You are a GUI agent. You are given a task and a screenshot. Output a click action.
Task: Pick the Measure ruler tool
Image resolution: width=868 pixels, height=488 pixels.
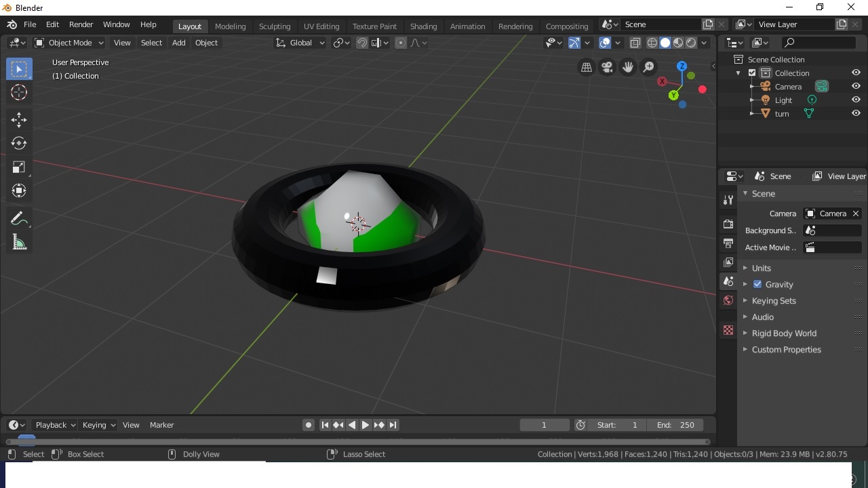pyautogui.click(x=19, y=243)
